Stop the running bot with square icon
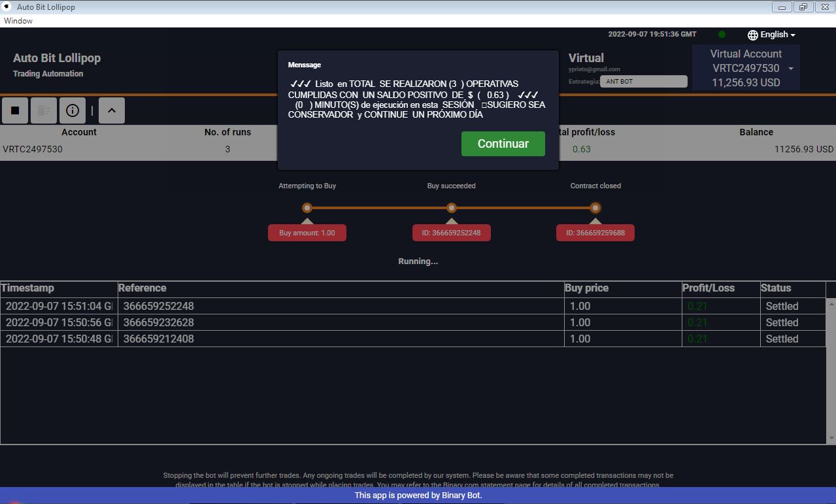 15,110
